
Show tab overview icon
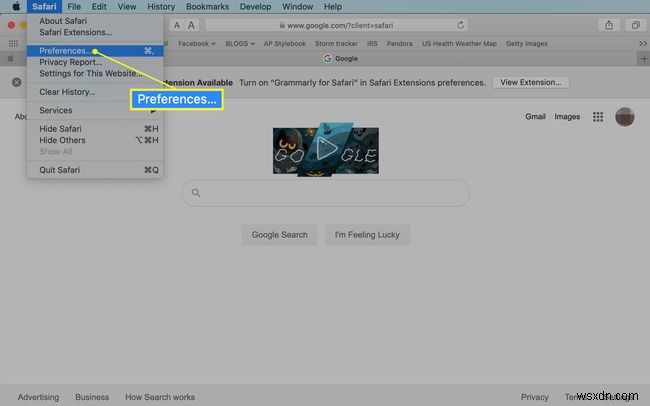click(x=635, y=25)
